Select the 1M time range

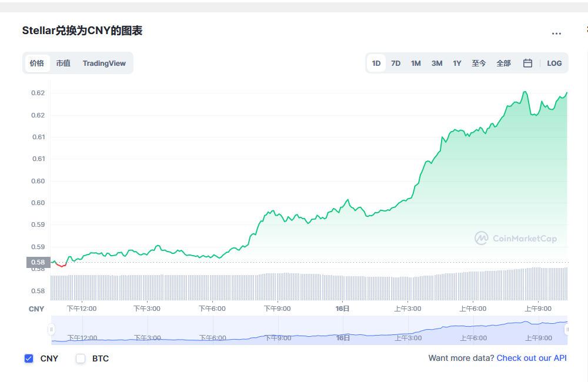[416, 63]
